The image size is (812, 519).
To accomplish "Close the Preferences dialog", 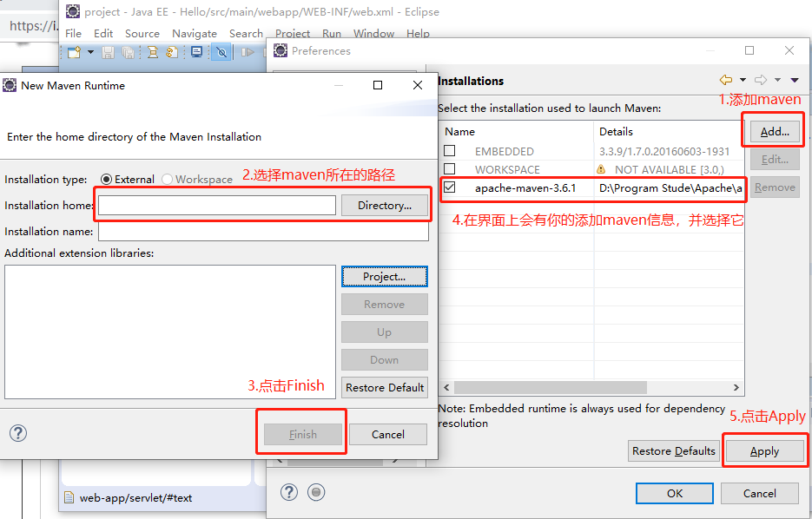I will pos(789,50).
